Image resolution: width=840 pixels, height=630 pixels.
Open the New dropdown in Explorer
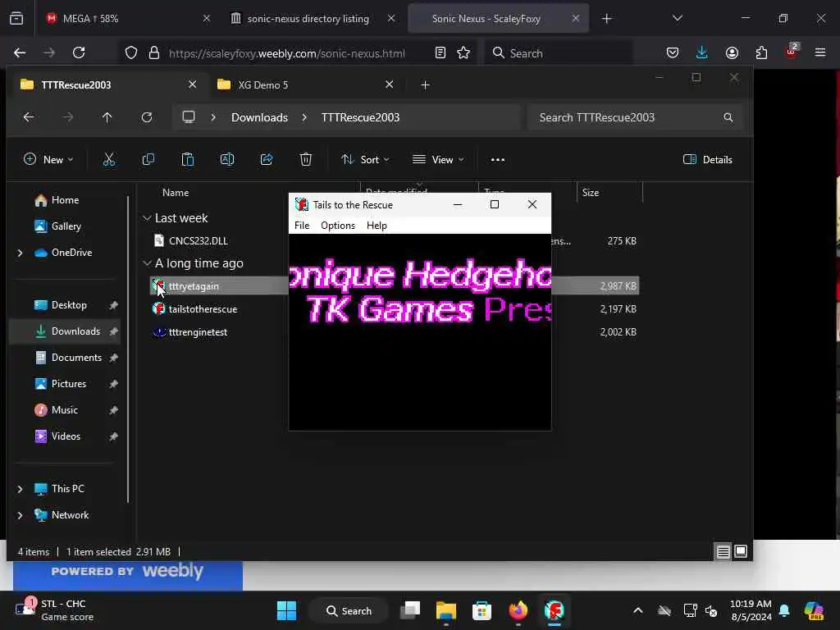click(48, 160)
